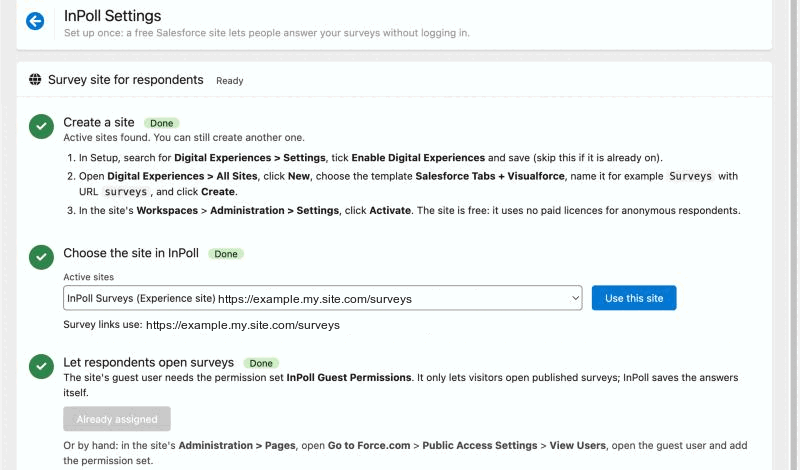Screen dimensions: 800x470
Task: Click the Use this site button
Action: tap(634, 298)
